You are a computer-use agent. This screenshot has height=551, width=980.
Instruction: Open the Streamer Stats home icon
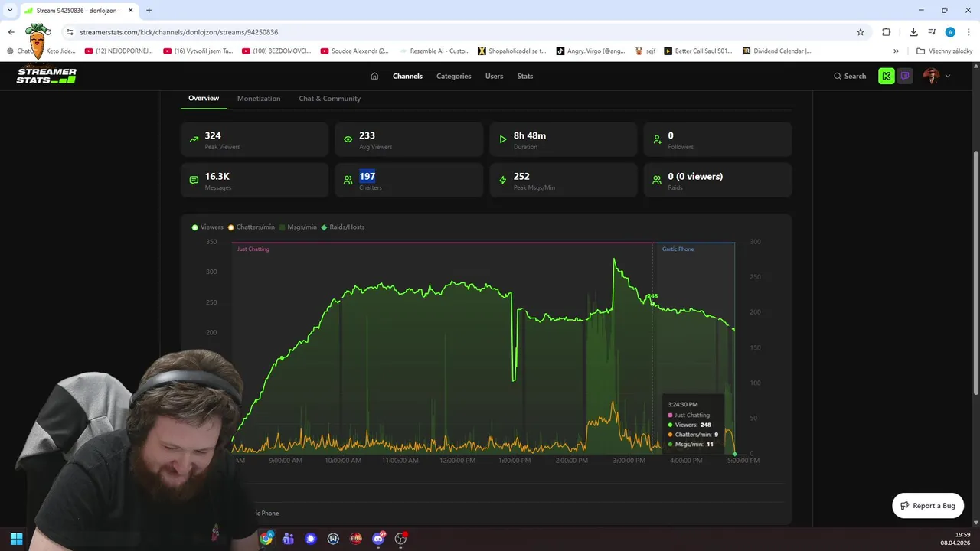374,76
